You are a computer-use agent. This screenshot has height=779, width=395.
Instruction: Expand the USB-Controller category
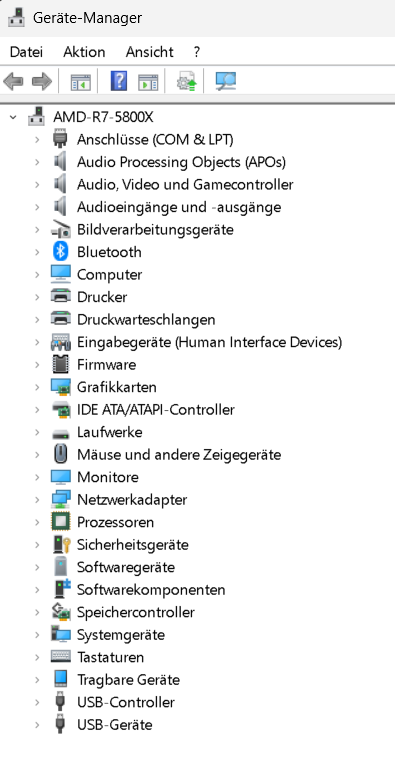[x=37, y=702]
